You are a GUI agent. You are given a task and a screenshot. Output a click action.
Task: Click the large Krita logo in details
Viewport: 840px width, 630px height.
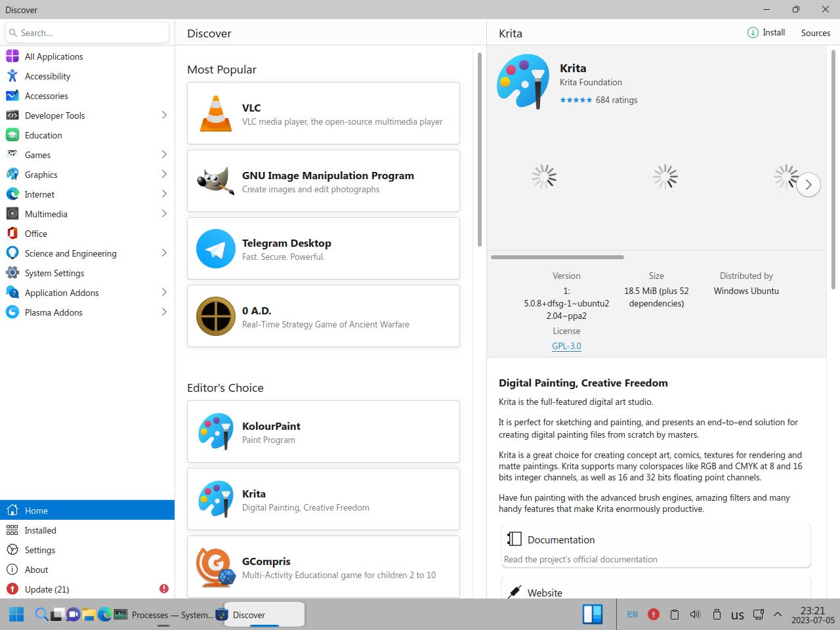(x=523, y=81)
